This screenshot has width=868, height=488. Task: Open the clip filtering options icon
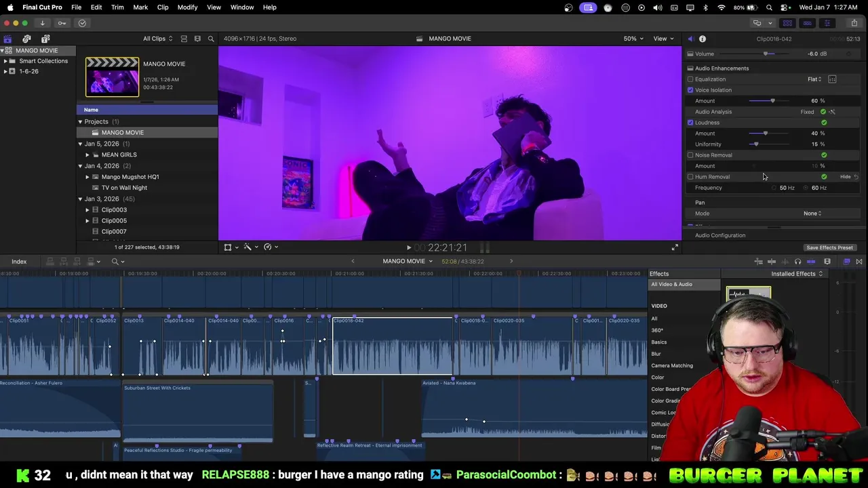[x=197, y=39]
